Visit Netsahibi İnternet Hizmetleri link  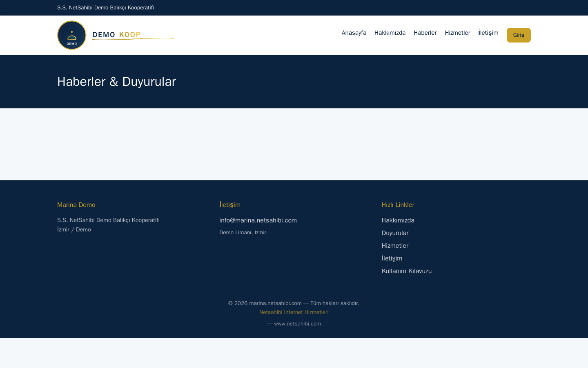(294, 312)
